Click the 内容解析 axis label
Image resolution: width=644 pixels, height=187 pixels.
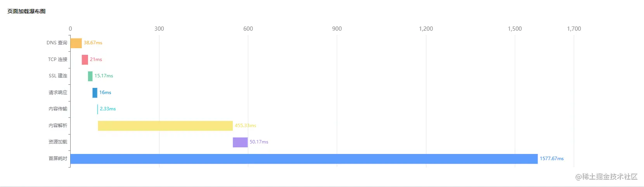pos(58,126)
